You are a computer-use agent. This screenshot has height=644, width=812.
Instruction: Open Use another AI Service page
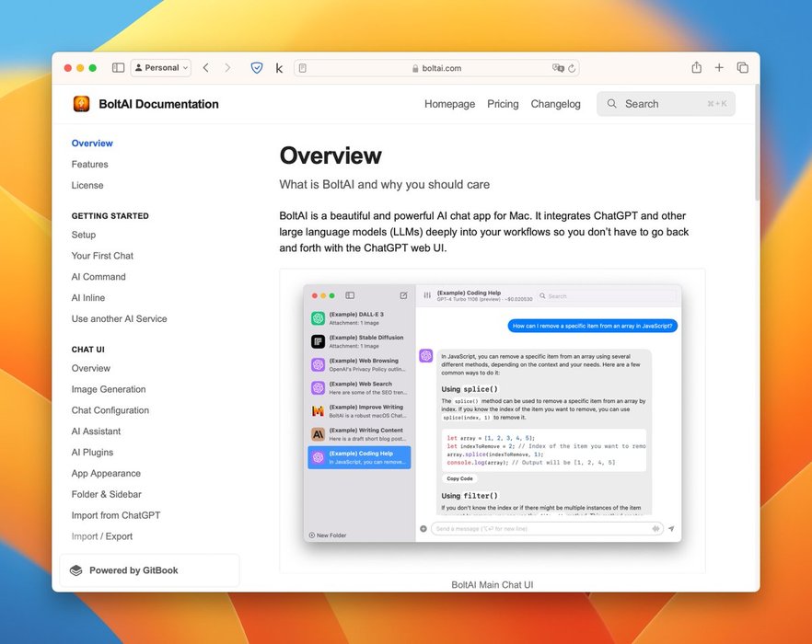pyautogui.click(x=119, y=319)
